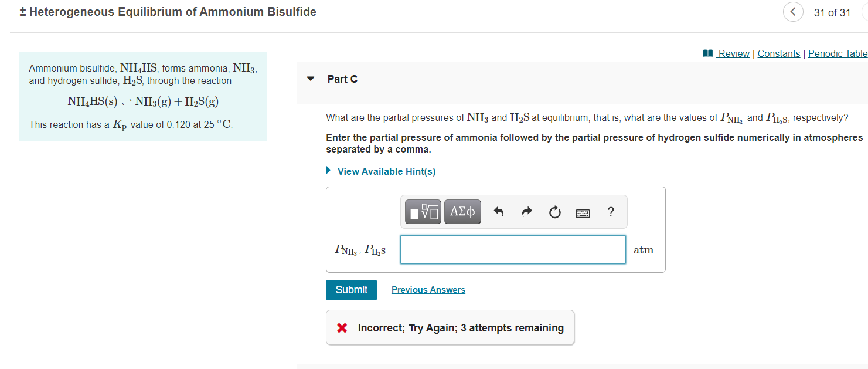The height and width of the screenshot is (369, 868).
Task: Click the Part C header label
Action: click(x=341, y=79)
